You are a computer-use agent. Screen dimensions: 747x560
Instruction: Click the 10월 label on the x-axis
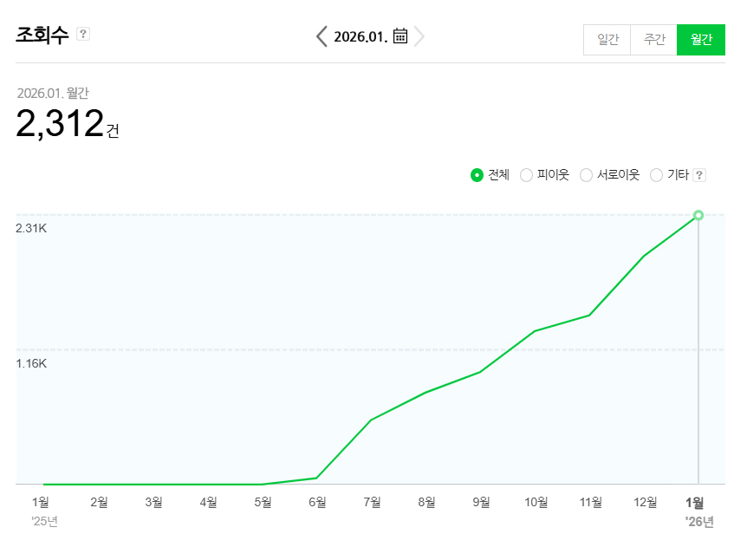click(536, 502)
